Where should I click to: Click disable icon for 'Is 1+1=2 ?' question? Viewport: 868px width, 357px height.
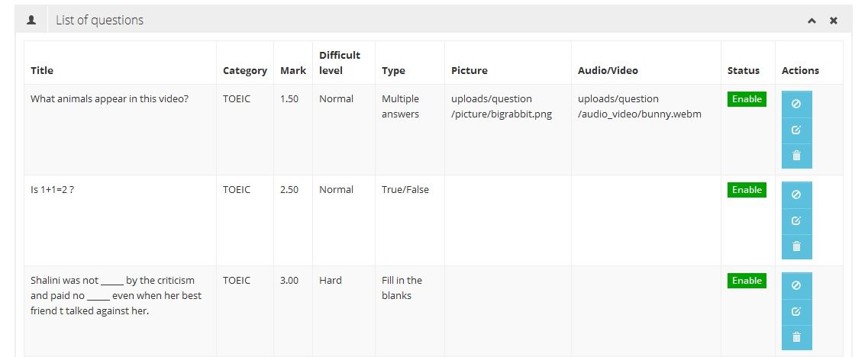(796, 195)
